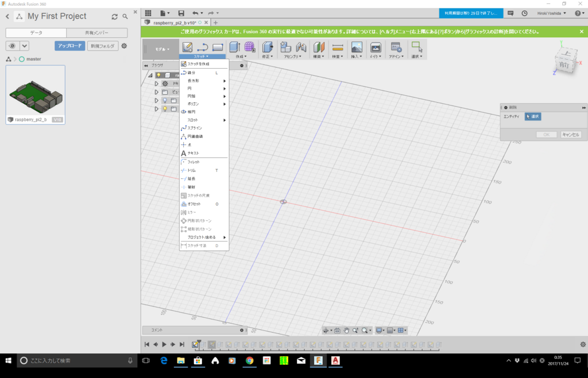Image resolution: width=588 pixels, height=378 pixels.
Task: Choose トリム (Trim) from Sketch menu
Action: click(x=204, y=170)
